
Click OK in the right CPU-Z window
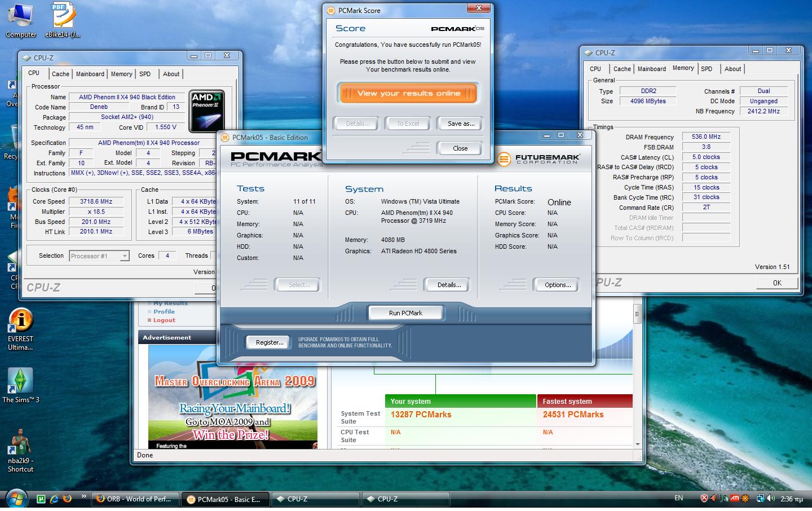point(777,283)
